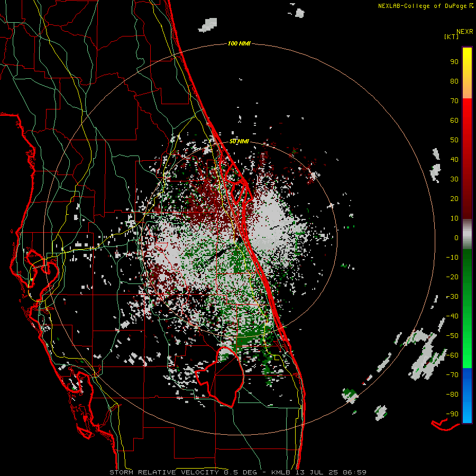Click the -60 value on the velocity scale
This screenshot has width=476, height=476.
[x=452, y=355]
